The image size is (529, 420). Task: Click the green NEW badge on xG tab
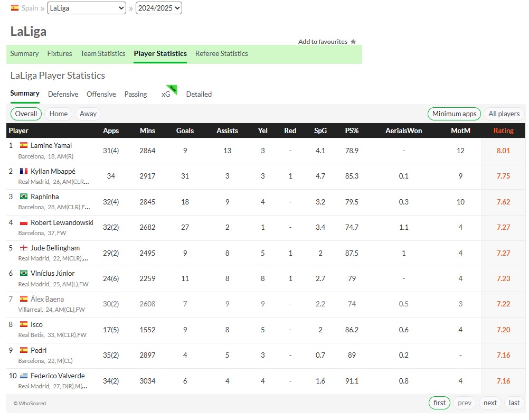click(x=173, y=89)
